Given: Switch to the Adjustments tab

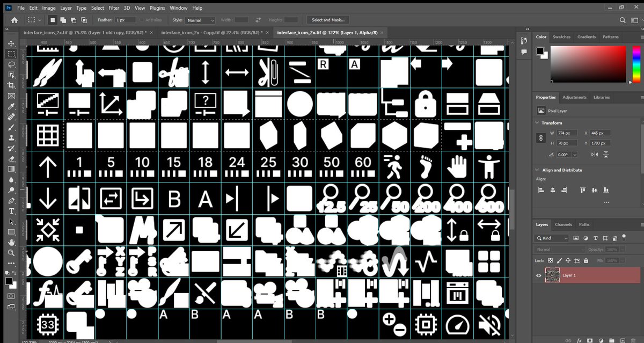Looking at the screenshot, I should (x=574, y=97).
